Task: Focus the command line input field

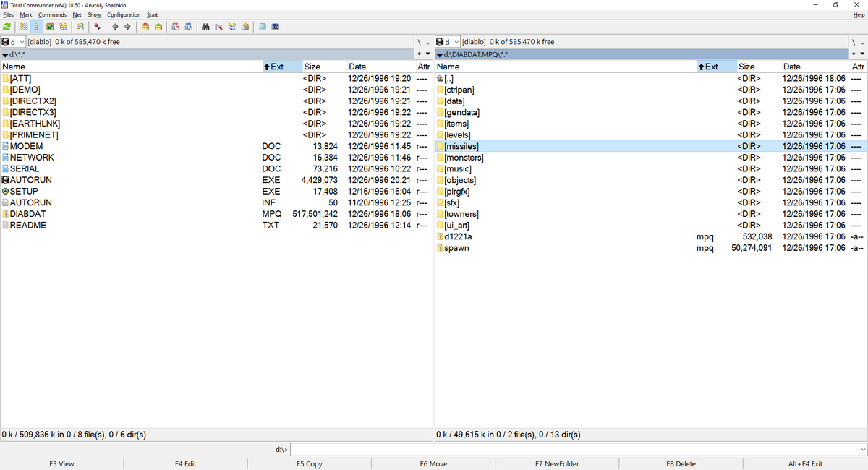Action: (x=574, y=450)
